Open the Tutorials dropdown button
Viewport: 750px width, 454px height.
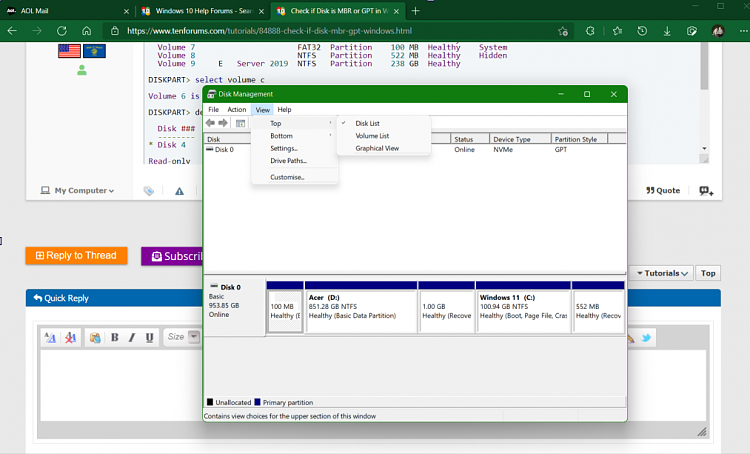[x=662, y=273]
